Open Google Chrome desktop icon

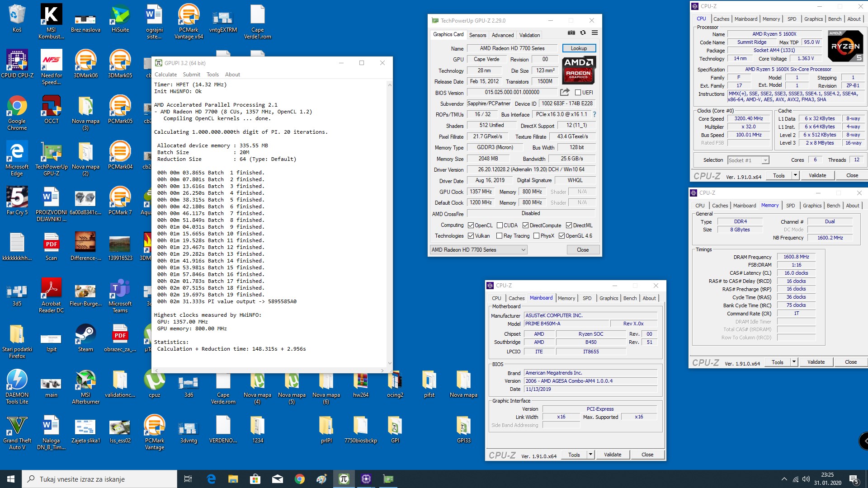click(17, 113)
